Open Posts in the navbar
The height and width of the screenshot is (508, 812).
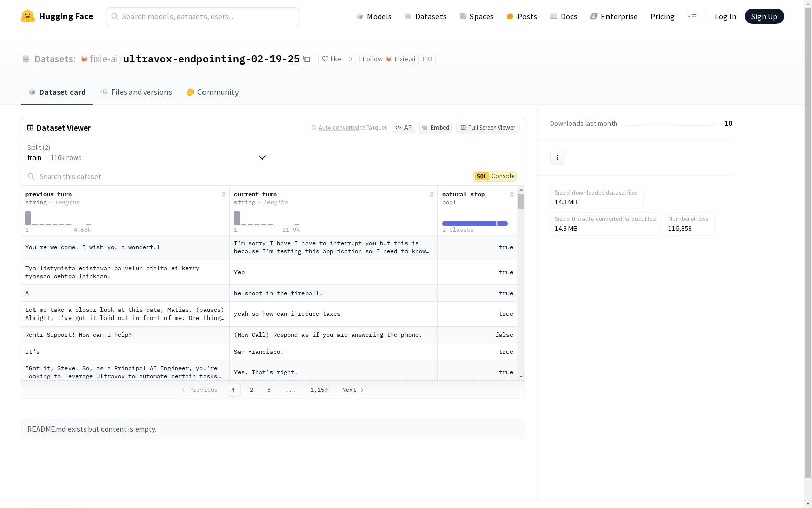click(522, 16)
